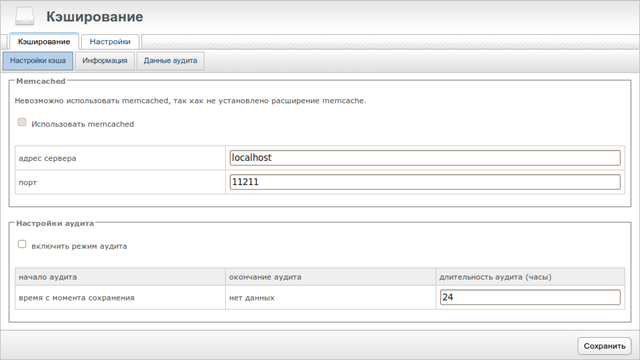Click the длительность аудита field showing 24
The width and height of the screenshot is (640, 360).
530,297
